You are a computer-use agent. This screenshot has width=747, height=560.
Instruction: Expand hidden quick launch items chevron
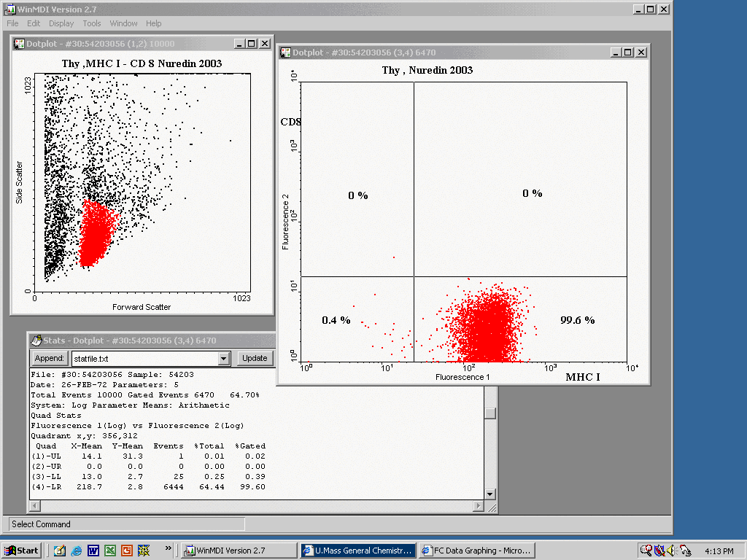click(x=169, y=548)
